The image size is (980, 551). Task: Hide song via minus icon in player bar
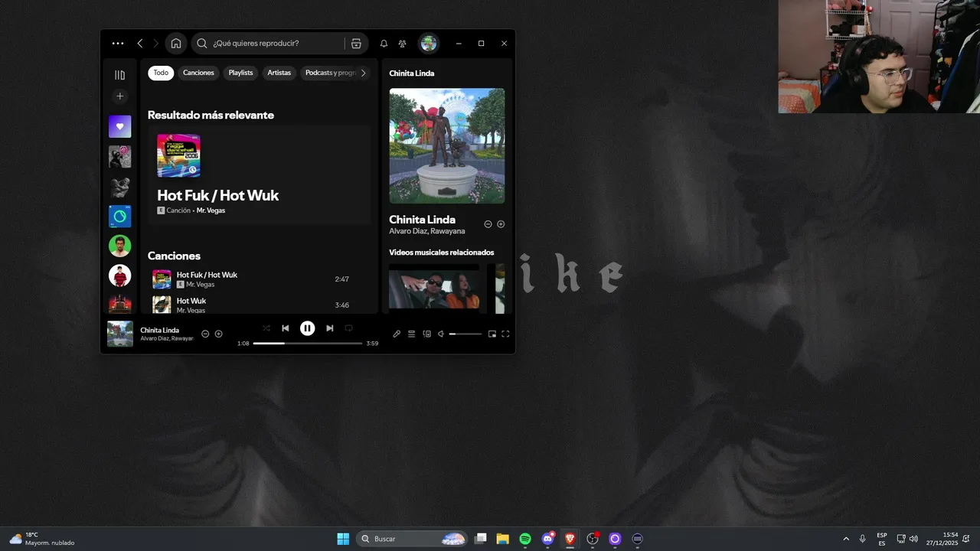tap(205, 334)
